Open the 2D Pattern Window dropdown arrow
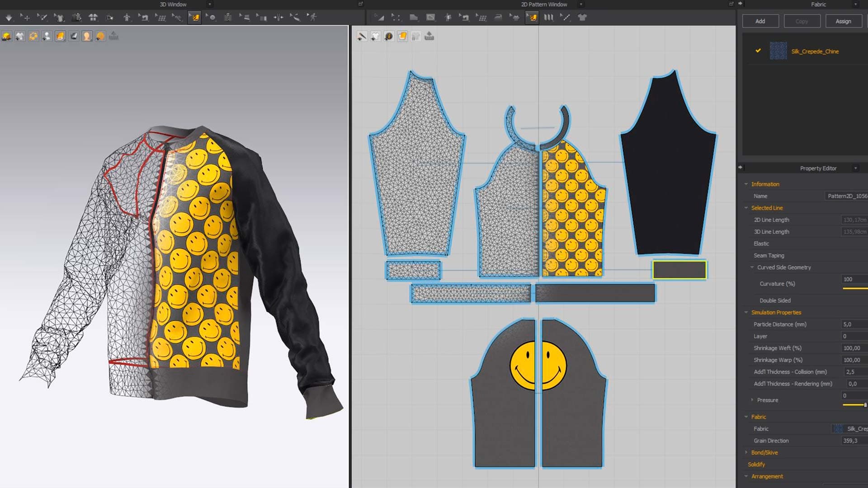 pyautogui.click(x=581, y=5)
